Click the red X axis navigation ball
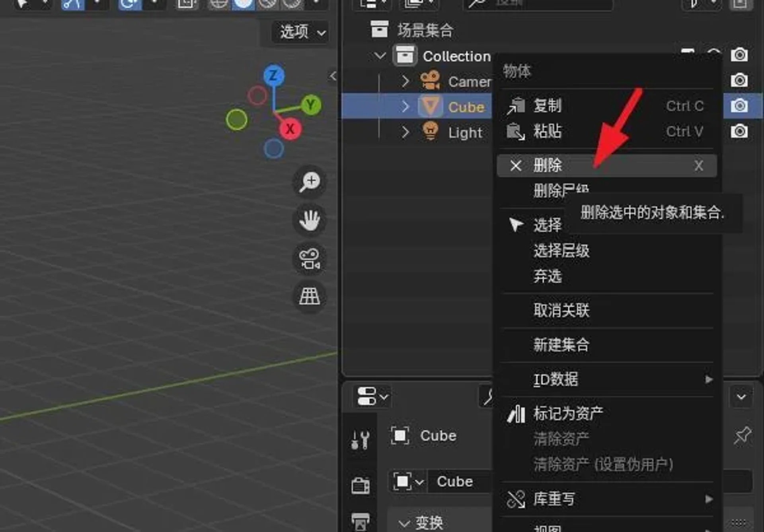Image resolution: width=764 pixels, height=532 pixels. coord(290,129)
